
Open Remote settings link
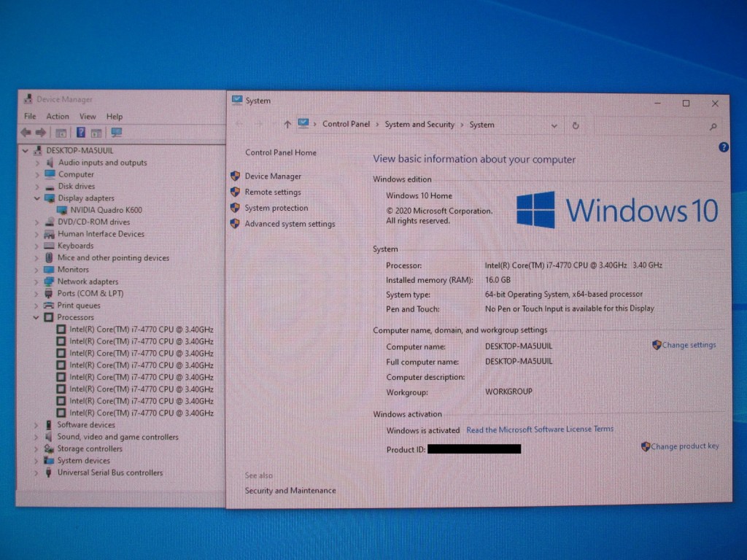273,192
